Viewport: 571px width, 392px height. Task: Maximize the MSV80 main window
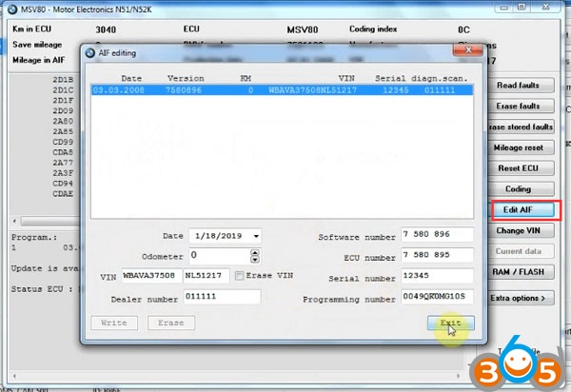(x=522, y=7)
